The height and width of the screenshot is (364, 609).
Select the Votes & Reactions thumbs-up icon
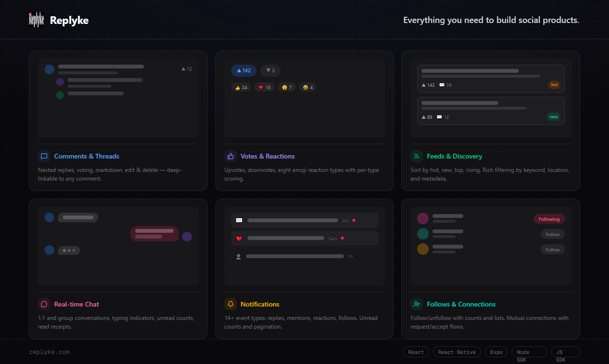(230, 156)
